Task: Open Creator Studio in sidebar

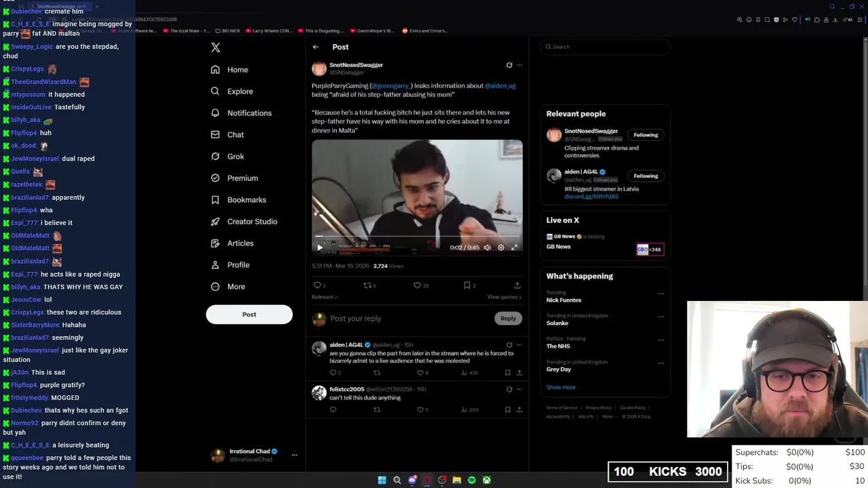Action: tap(243, 222)
